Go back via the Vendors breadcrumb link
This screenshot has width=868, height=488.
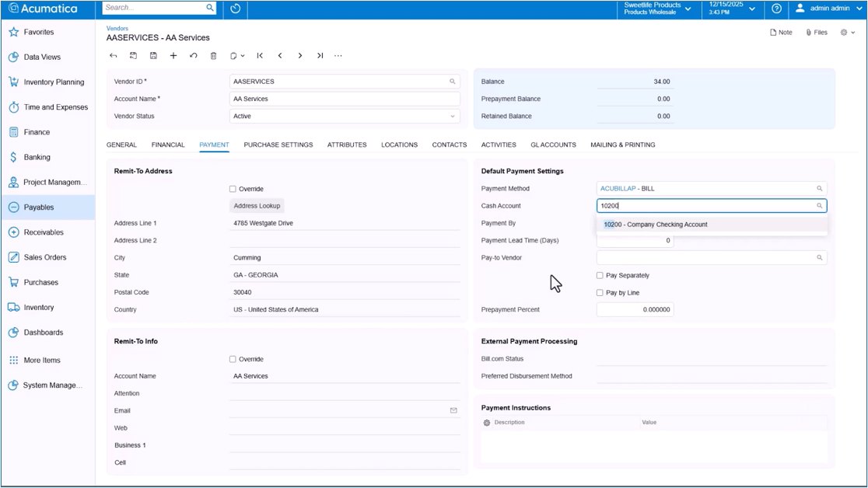pos(117,28)
